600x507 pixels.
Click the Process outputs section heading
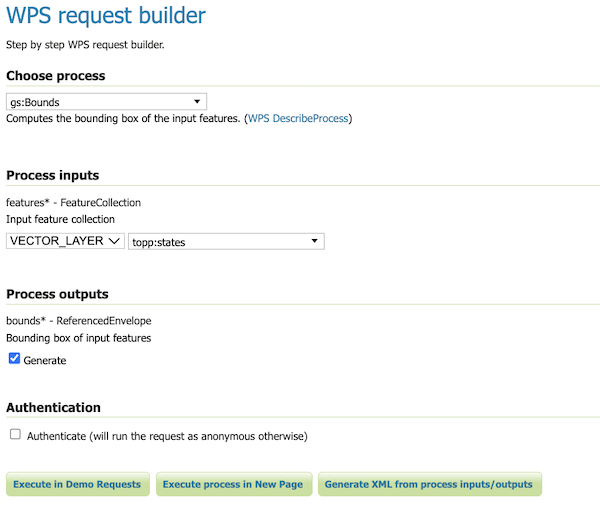[x=57, y=294]
